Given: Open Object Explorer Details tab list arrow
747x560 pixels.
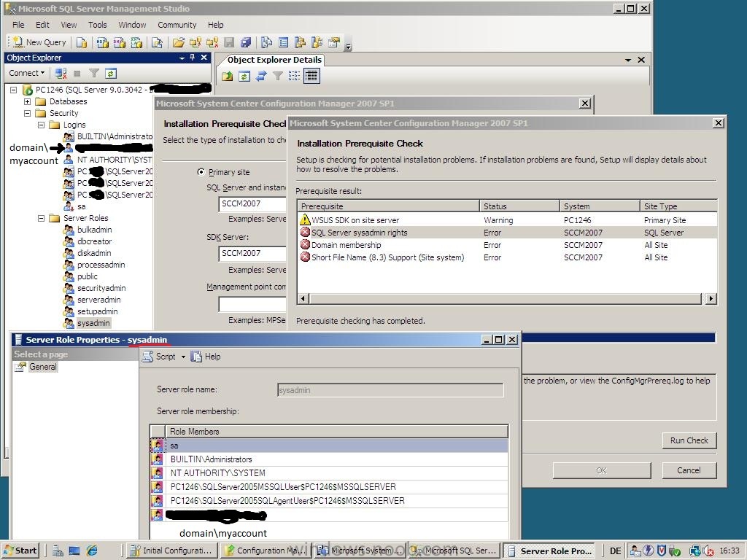Looking at the screenshot, I should [x=628, y=60].
